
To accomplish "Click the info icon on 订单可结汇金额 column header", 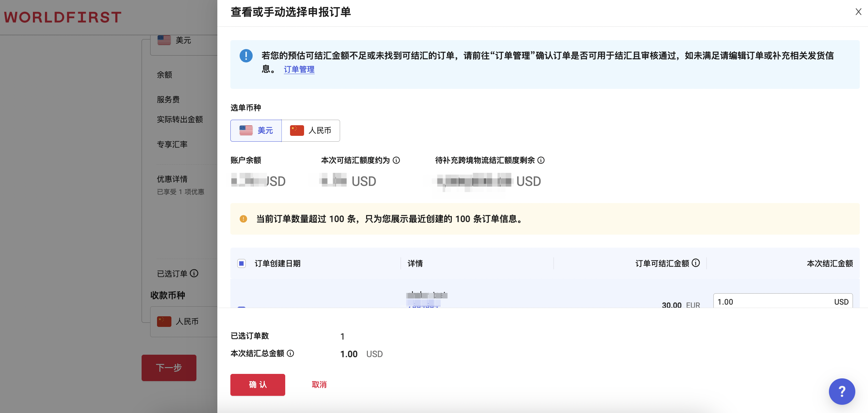I will coord(696,263).
